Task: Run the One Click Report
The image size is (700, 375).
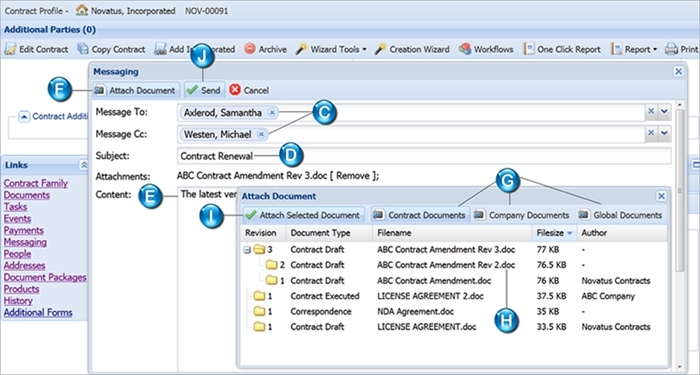Action: [562, 49]
